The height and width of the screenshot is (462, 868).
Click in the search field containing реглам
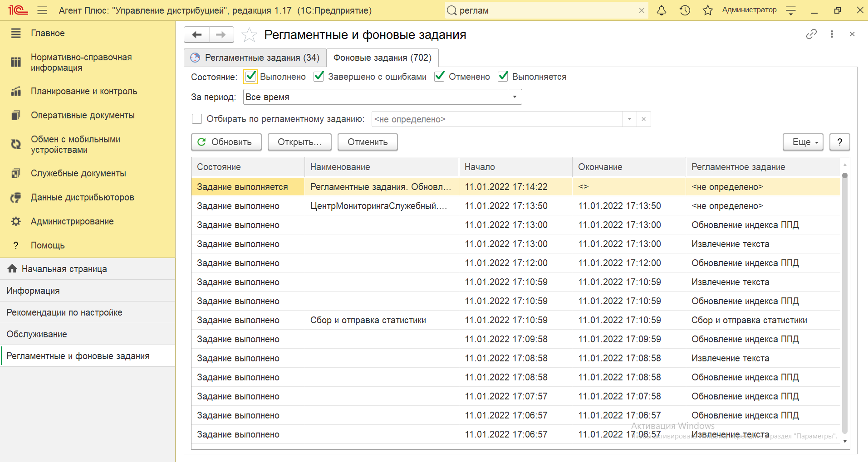click(547, 10)
